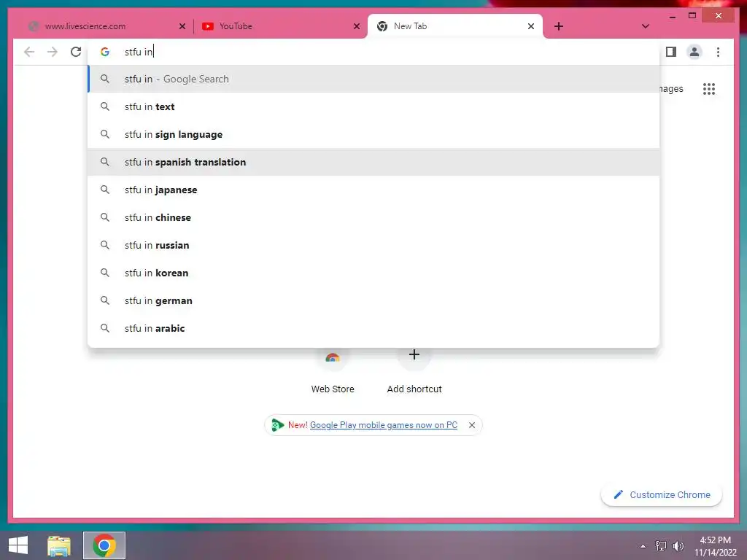Select 'stfu in german' suggestion
The width and height of the screenshot is (747, 560).
pos(373,300)
